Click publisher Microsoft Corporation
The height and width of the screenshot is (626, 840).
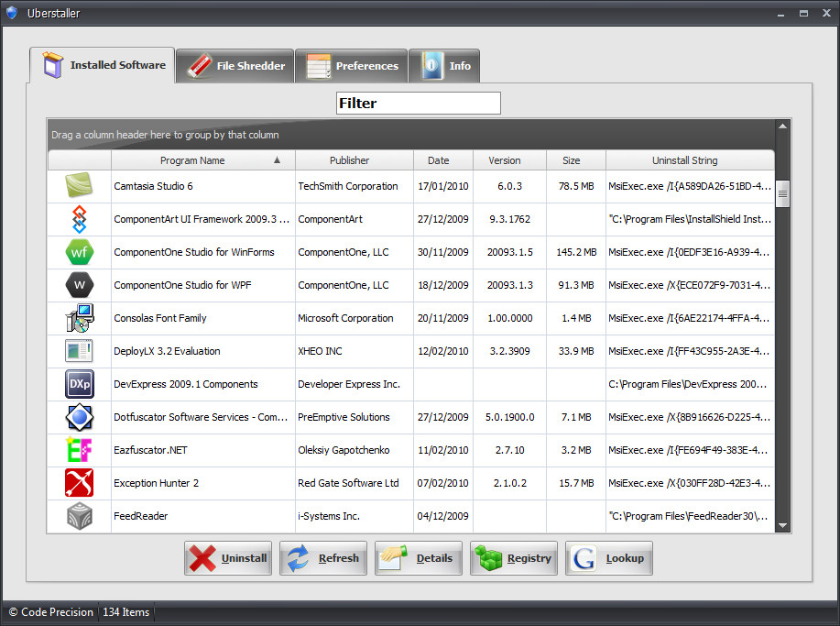(x=345, y=318)
